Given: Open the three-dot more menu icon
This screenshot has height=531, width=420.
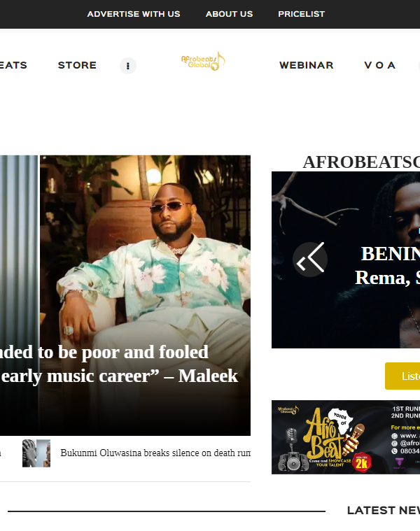Looking at the screenshot, I should pyautogui.click(x=128, y=66).
